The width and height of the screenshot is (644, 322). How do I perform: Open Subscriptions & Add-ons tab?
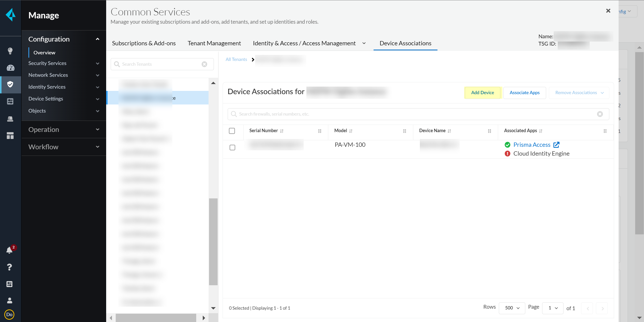144,43
